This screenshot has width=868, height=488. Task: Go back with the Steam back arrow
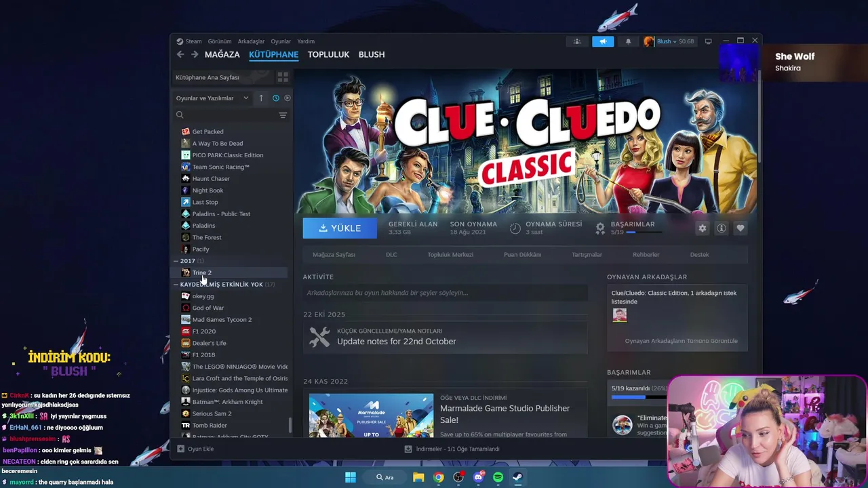click(x=180, y=54)
